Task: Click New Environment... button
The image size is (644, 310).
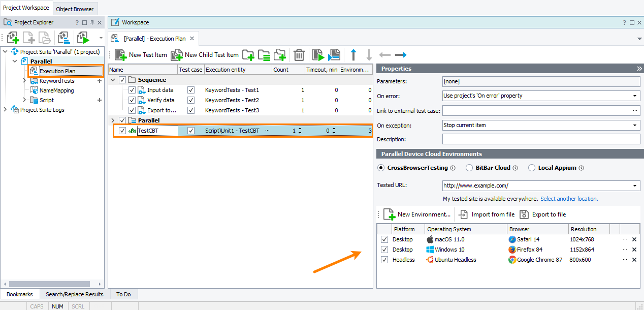Action: pos(417,214)
